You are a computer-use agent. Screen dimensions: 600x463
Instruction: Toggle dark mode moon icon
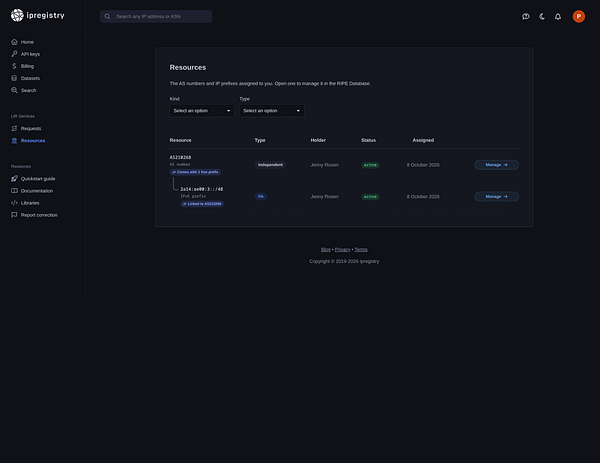pos(542,16)
